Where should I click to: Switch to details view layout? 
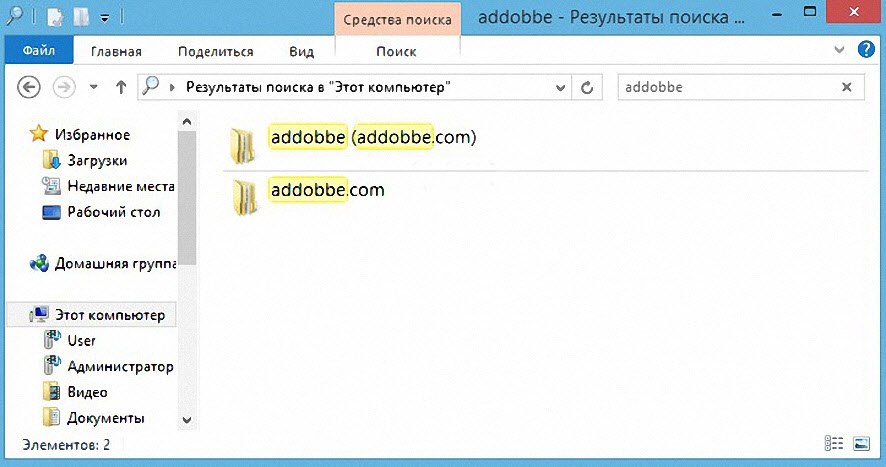pyautogui.click(x=832, y=442)
